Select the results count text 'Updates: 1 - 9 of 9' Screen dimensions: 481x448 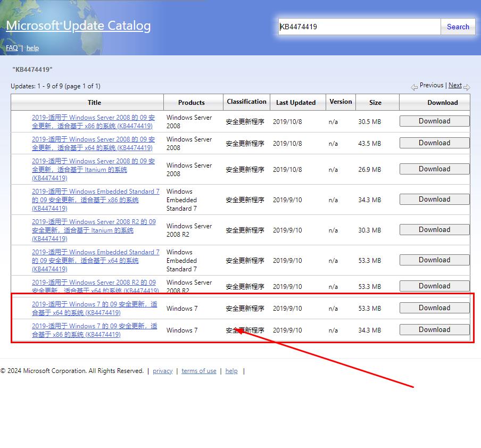point(37,86)
